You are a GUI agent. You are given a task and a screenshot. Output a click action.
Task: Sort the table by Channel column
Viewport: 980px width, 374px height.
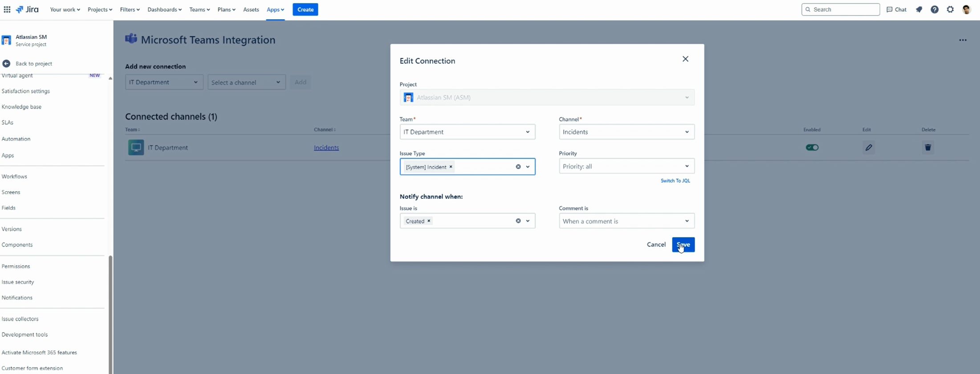point(325,130)
